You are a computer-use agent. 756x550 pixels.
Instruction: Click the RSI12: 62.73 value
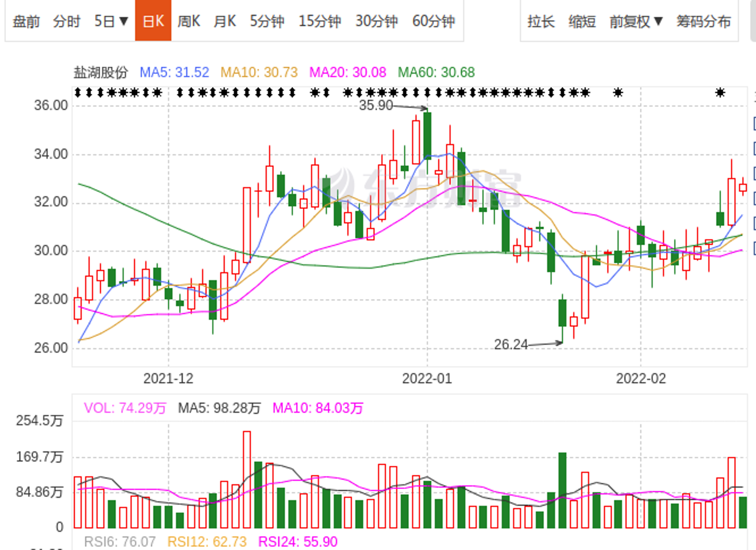[x=207, y=542]
